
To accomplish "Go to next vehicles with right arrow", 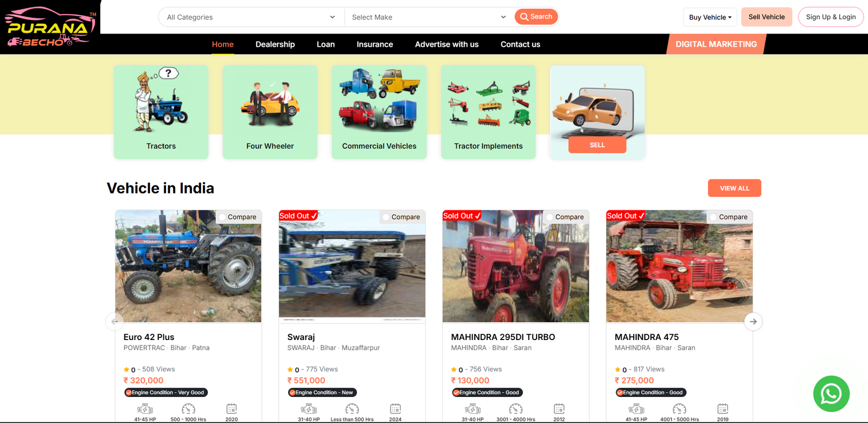I will [753, 322].
